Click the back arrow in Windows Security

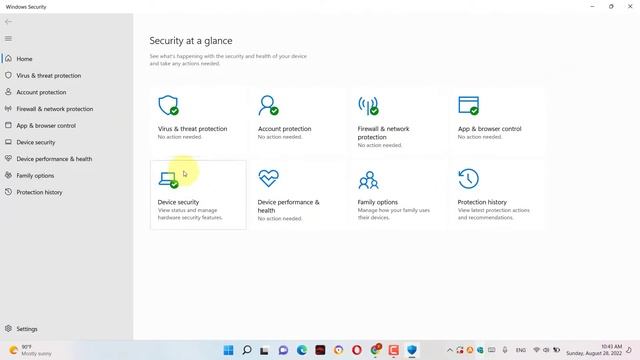point(8,22)
